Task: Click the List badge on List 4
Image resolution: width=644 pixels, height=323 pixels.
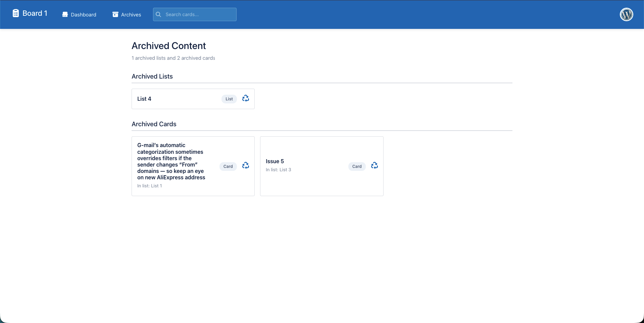Action: pos(229,99)
